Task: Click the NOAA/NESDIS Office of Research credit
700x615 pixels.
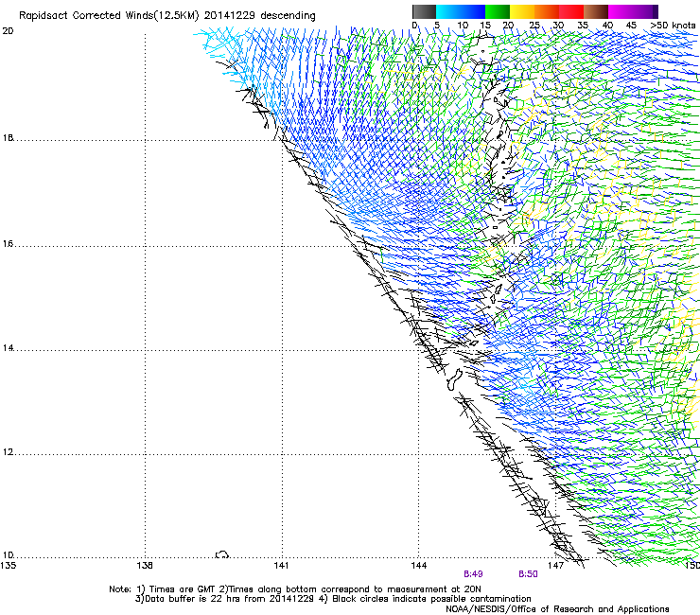Action: click(x=557, y=609)
